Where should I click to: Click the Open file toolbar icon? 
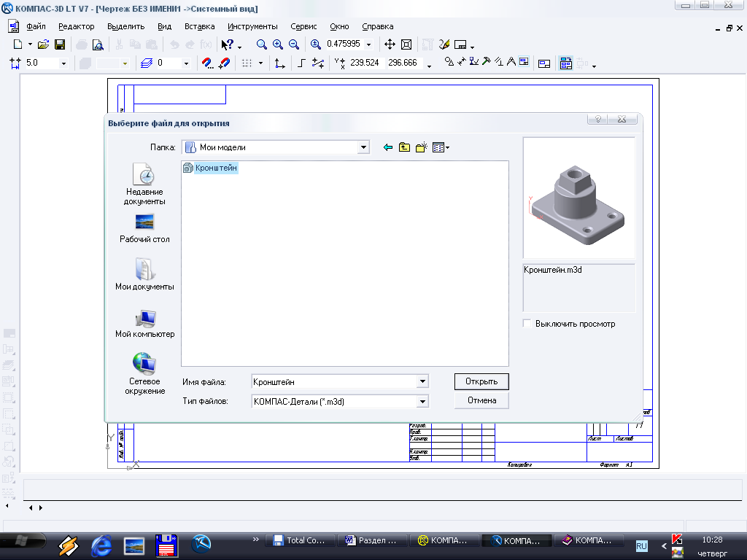tap(43, 44)
